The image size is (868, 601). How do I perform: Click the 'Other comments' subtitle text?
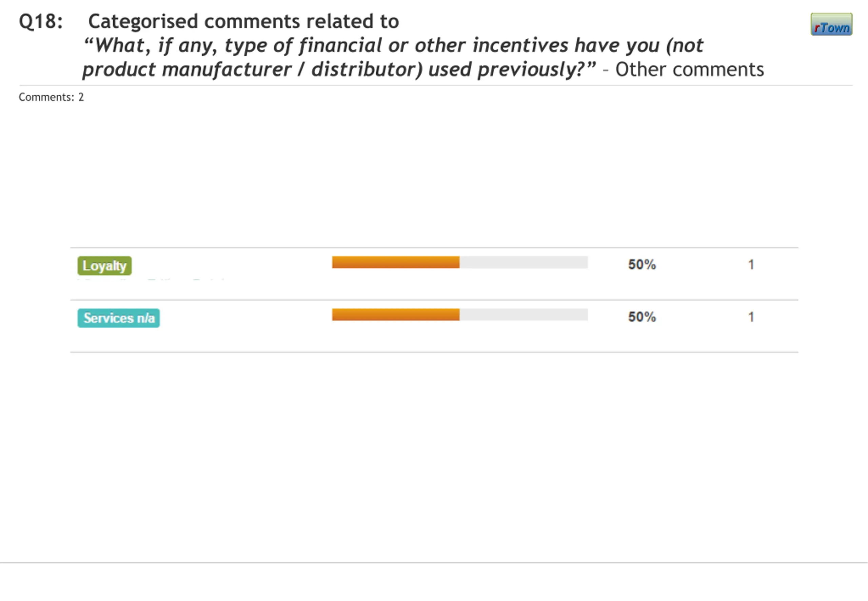(690, 70)
